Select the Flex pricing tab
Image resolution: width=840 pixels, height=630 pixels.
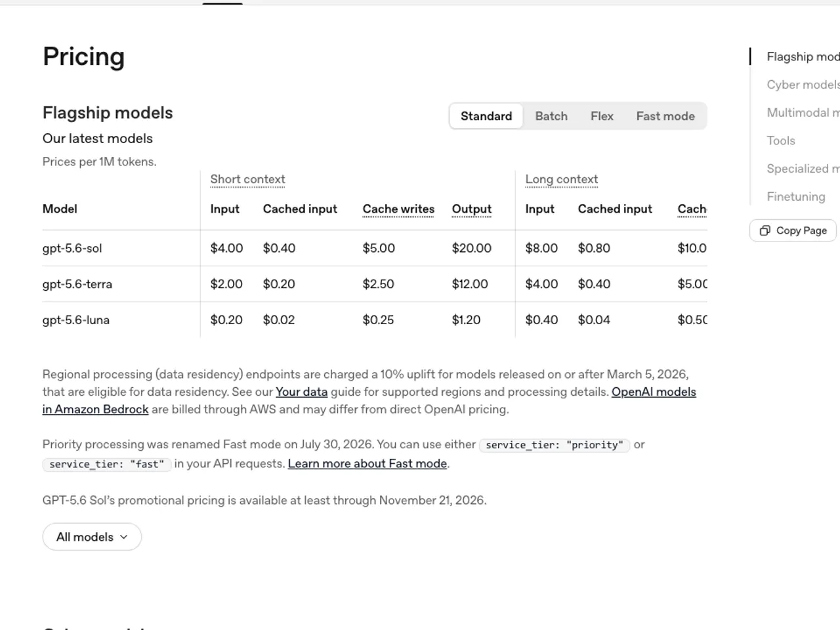point(602,116)
